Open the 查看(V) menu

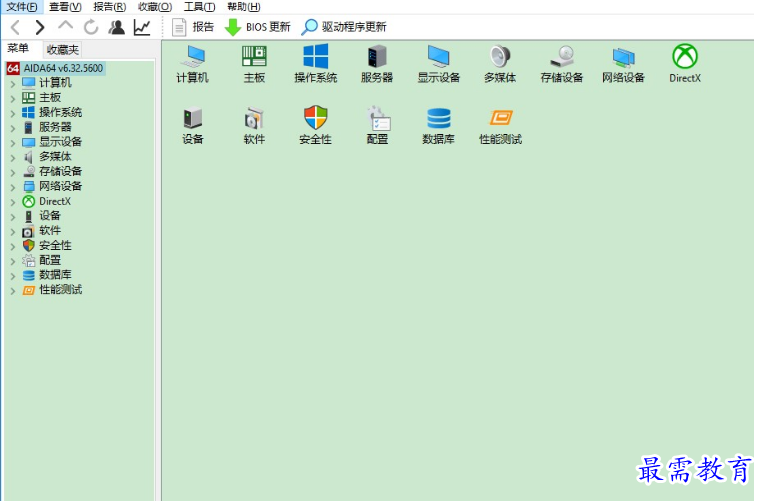tap(65, 7)
